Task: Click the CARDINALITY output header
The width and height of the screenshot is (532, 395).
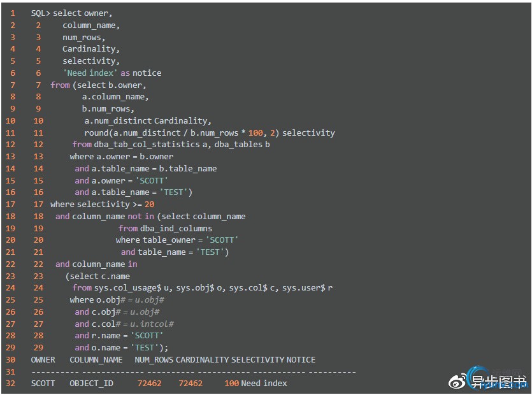Action: (x=203, y=360)
